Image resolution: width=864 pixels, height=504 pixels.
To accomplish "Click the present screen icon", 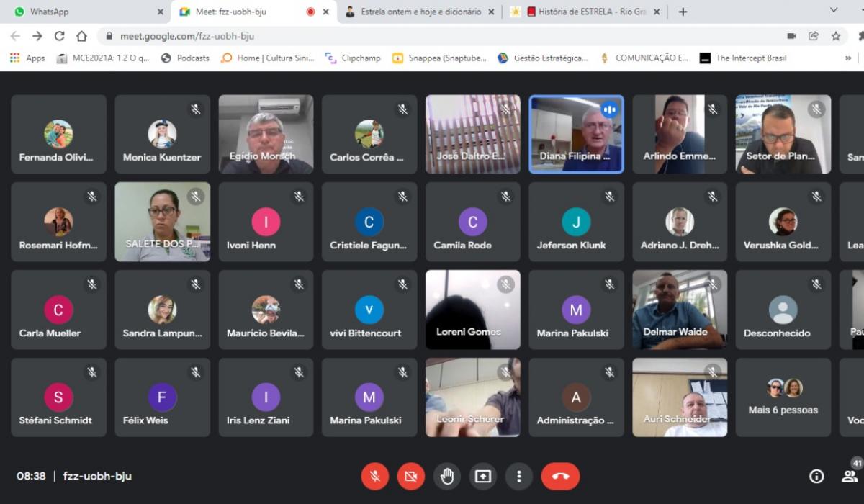I will click(x=482, y=476).
